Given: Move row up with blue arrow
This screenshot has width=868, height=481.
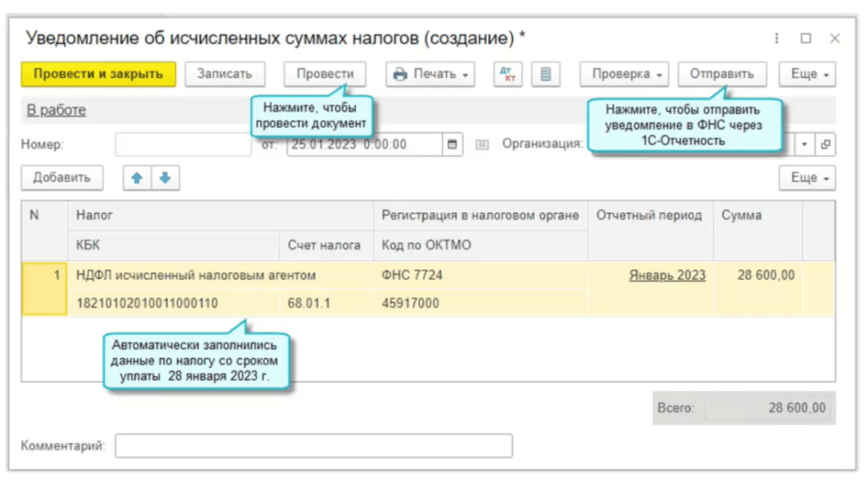Looking at the screenshot, I should [137, 178].
